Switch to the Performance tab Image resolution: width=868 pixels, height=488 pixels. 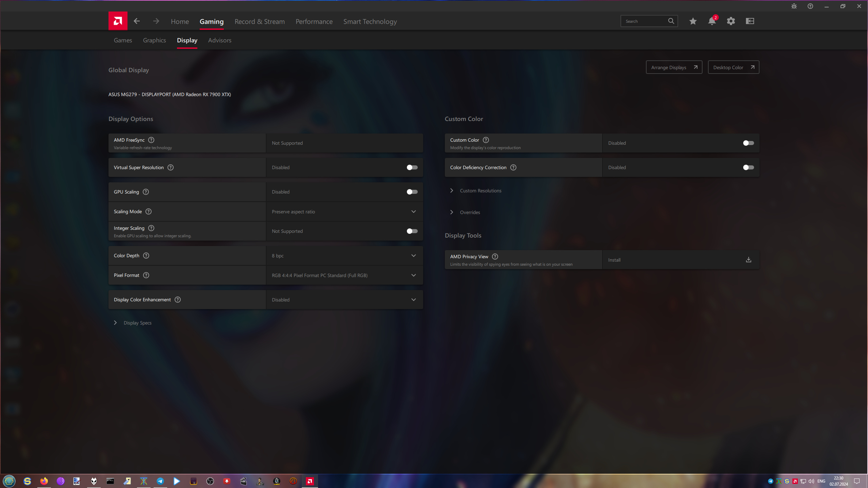click(x=314, y=21)
